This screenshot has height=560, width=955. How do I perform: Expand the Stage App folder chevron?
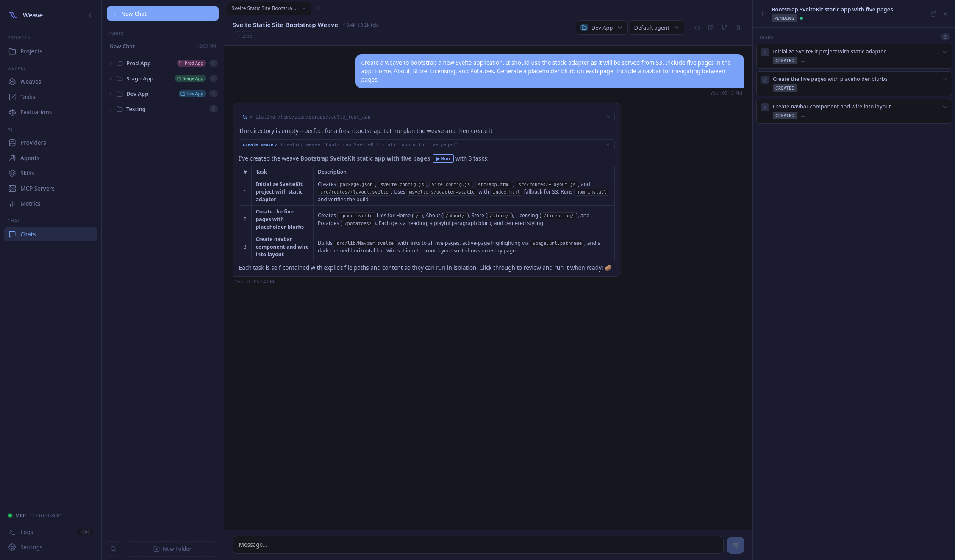point(111,78)
